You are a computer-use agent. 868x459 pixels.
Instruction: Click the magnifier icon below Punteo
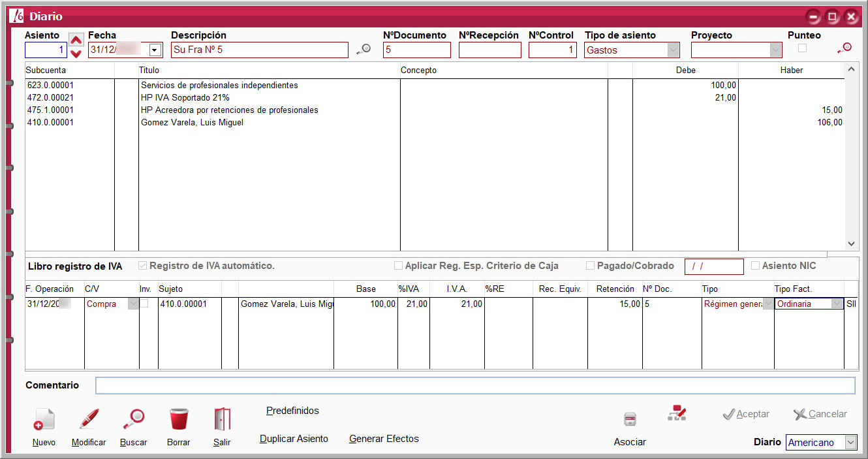(845, 48)
